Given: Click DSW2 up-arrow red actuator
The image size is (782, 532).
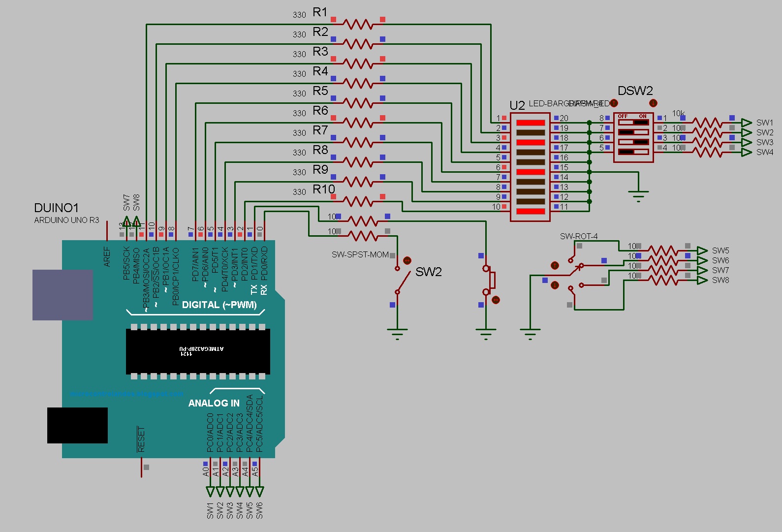Looking at the screenshot, I should [x=614, y=103].
